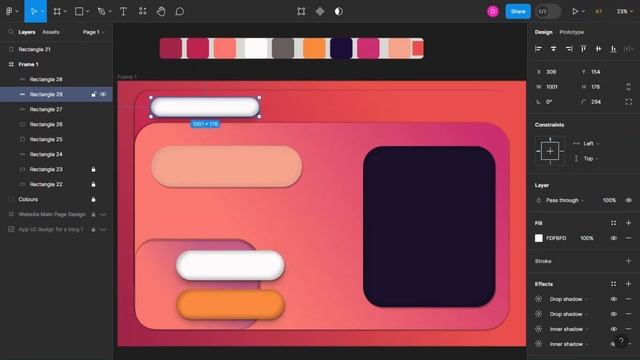
Task: Click the Use as mask icon
Action: pos(338,11)
